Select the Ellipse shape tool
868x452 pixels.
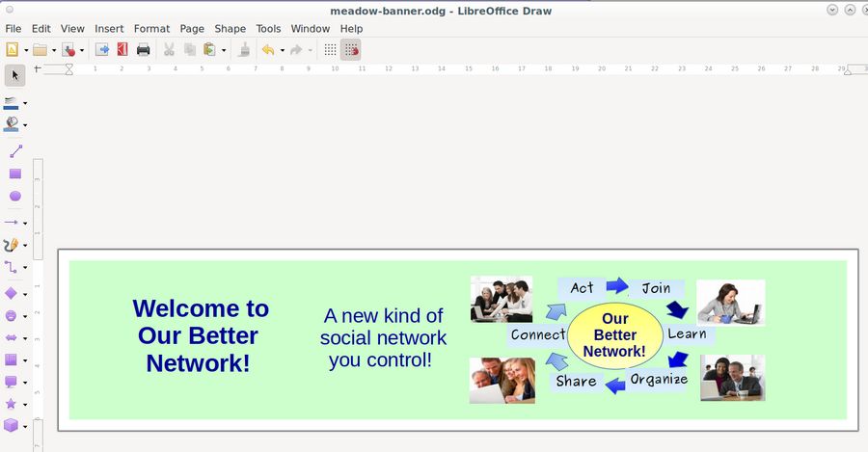click(x=14, y=197)
